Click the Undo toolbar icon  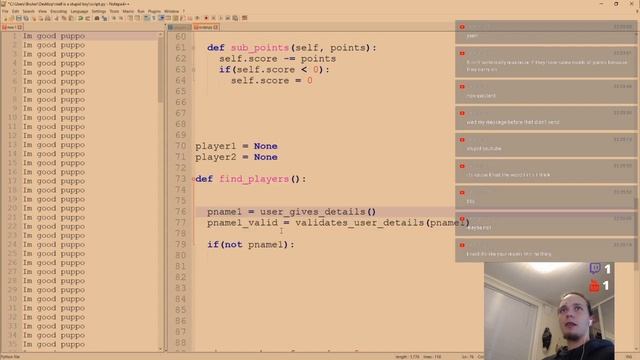[x=80, y=18]
